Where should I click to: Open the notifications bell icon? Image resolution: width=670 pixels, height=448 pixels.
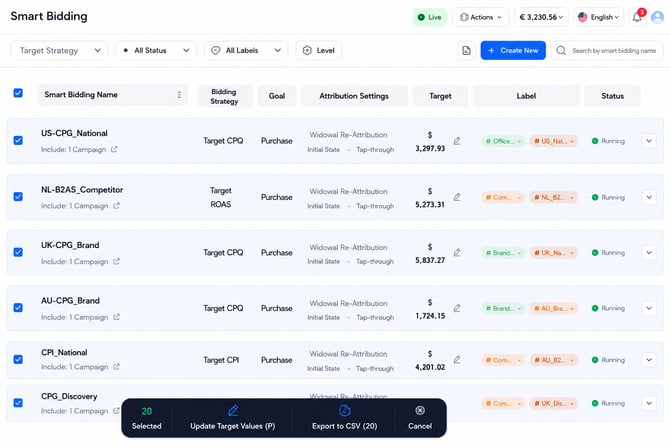click(x=637, y=17)
